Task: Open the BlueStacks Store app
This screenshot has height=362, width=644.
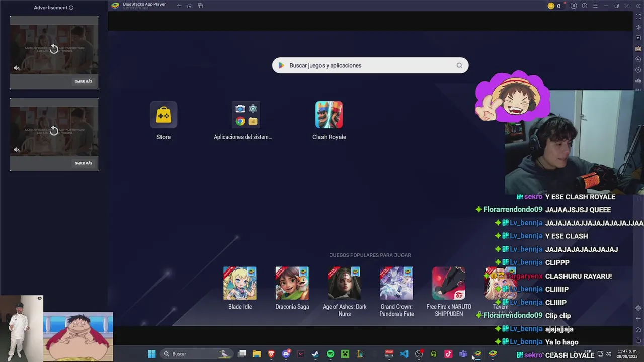Action: click(x=164, y=115)
